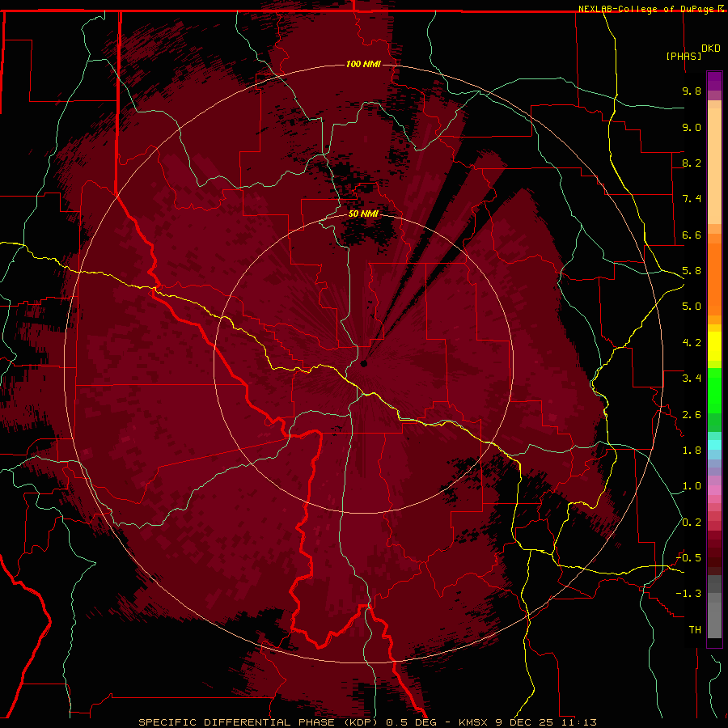728x728 pixels.
Task: Click the bright green segment of the color bar
Action: point(714,390)
